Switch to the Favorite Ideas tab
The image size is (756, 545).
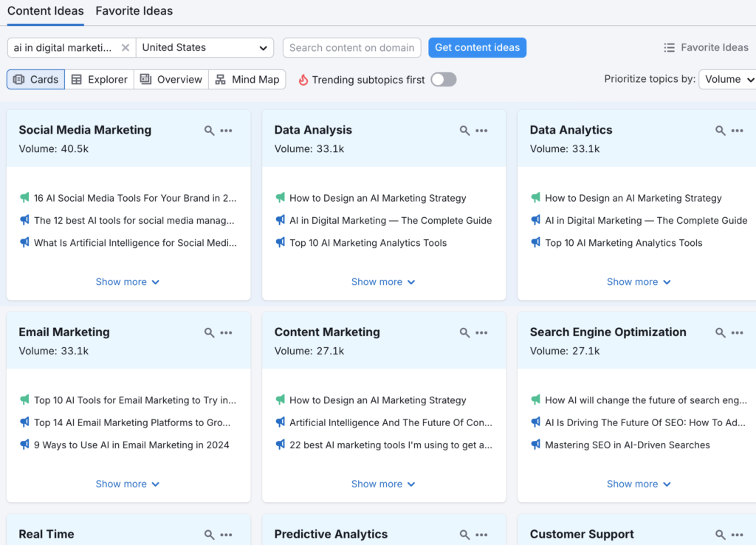[134, 11]
